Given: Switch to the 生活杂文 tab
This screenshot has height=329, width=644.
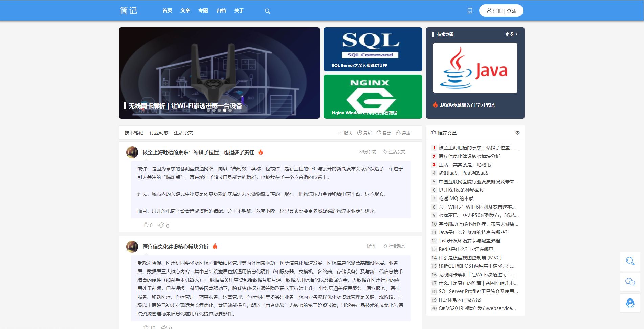Looking at the screenshot, I should pos(183,133).
